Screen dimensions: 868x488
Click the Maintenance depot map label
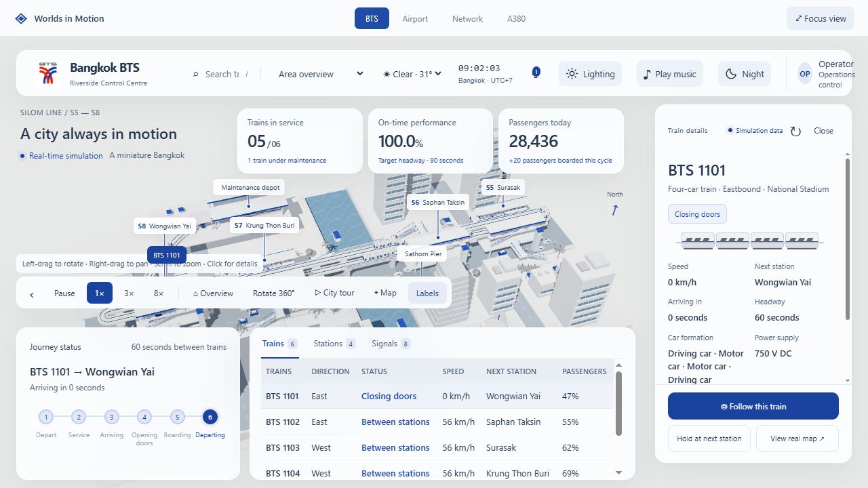(x=250, y=188)
